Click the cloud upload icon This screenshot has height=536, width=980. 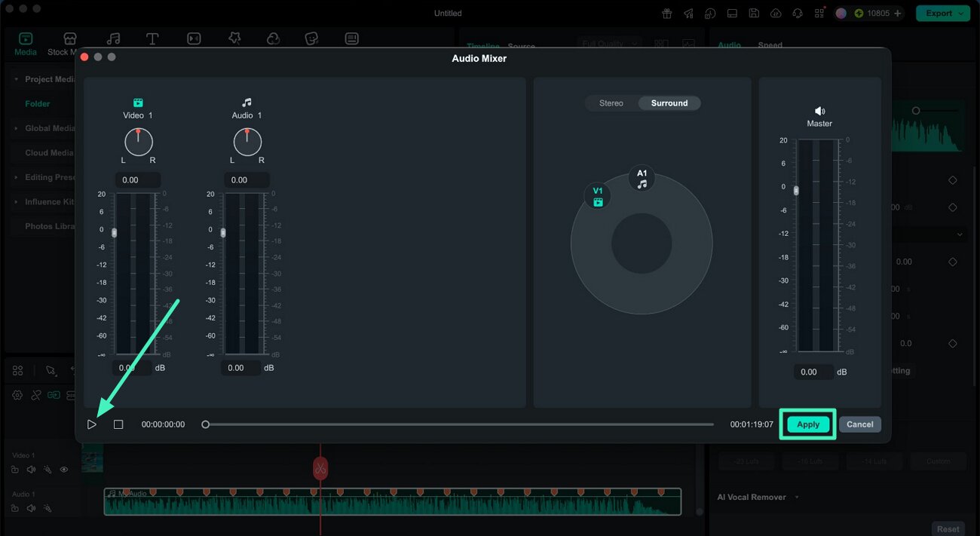point(776,14)
